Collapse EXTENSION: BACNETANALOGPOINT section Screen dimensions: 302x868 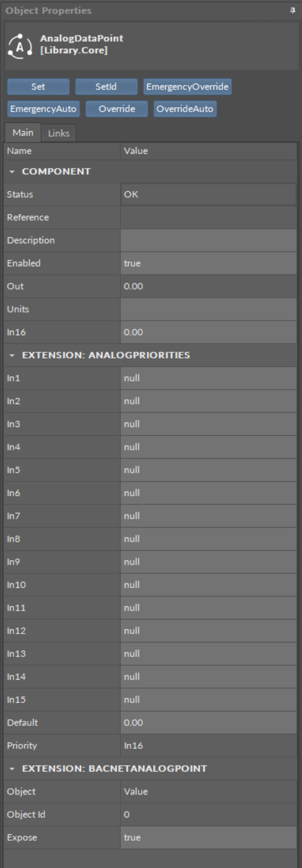point(11,769)
